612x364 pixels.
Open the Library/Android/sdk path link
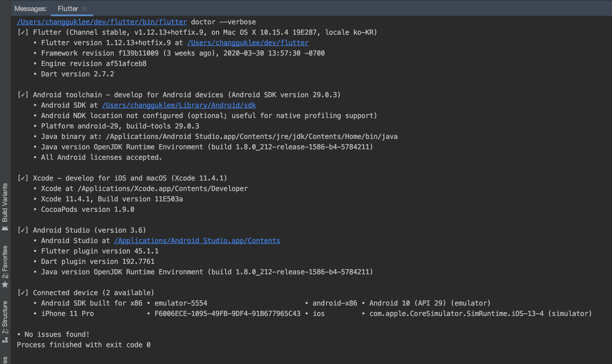(179, 105)
